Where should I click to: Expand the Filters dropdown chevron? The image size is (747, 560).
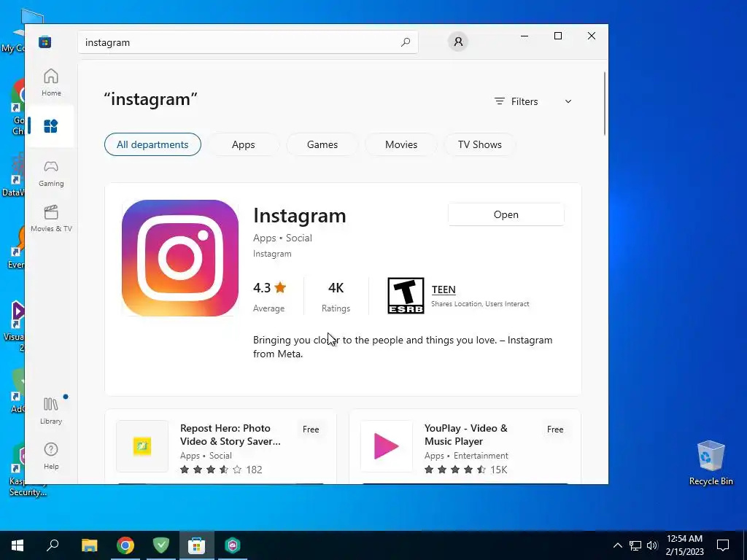[568, 101]
